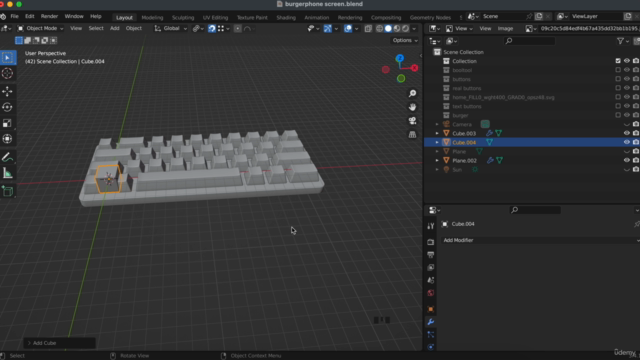Image resolution: width=640 pixels, height=360 pixels.
Task: Select the Scale tool
Action: 7,123
